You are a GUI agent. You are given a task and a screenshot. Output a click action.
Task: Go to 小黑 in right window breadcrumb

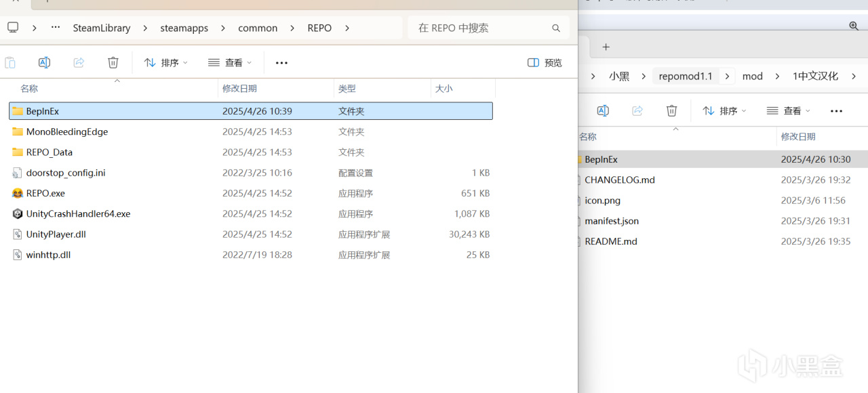pyautogui.click(x=619, y=76)
